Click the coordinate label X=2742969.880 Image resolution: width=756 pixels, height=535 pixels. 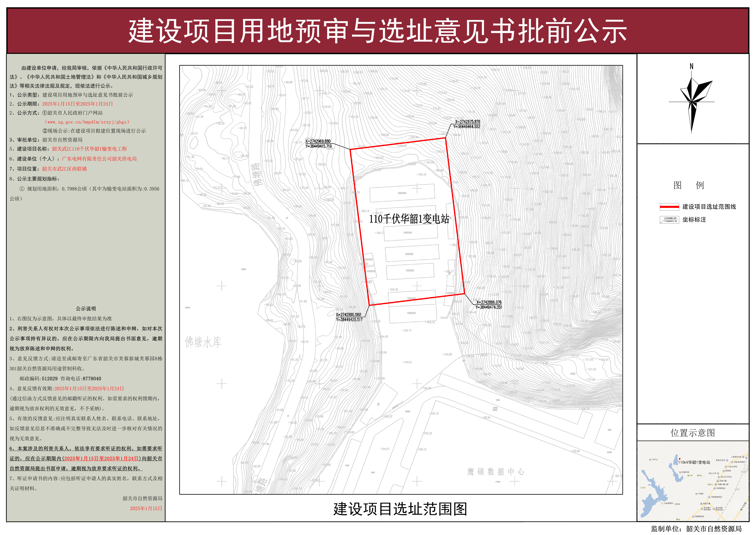point(318,141)
